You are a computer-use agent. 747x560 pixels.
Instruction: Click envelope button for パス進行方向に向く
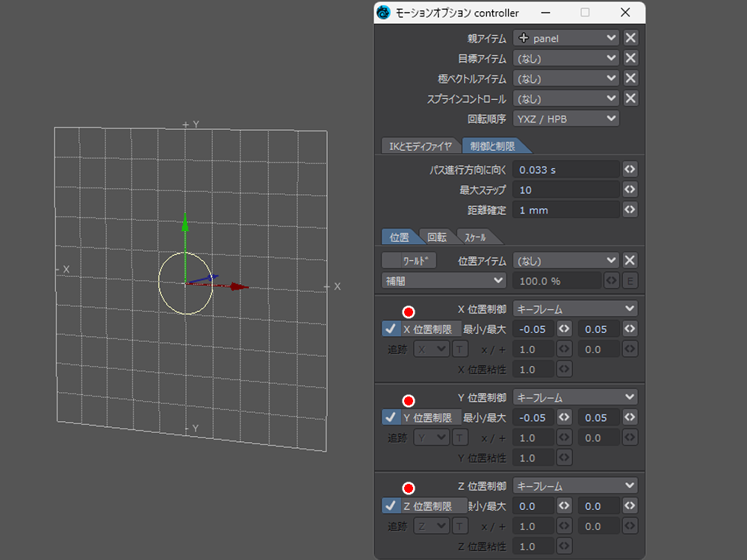[x=630, y=169]
